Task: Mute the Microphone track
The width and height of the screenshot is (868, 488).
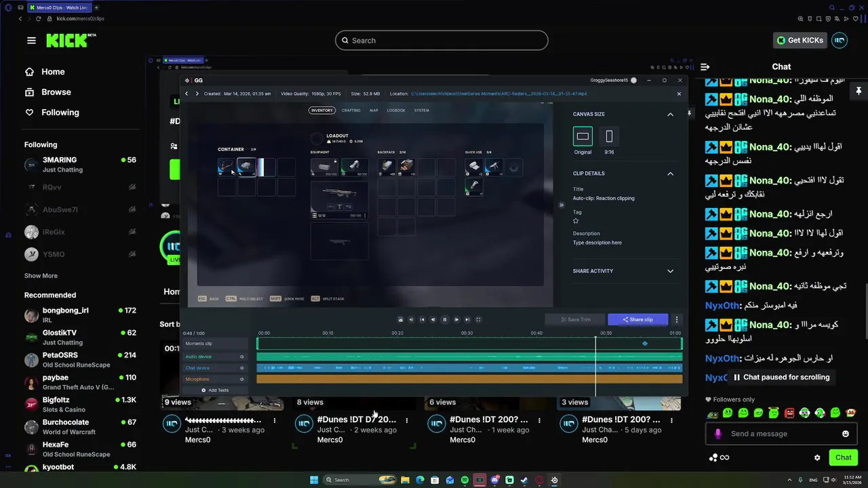Action: 241,379
